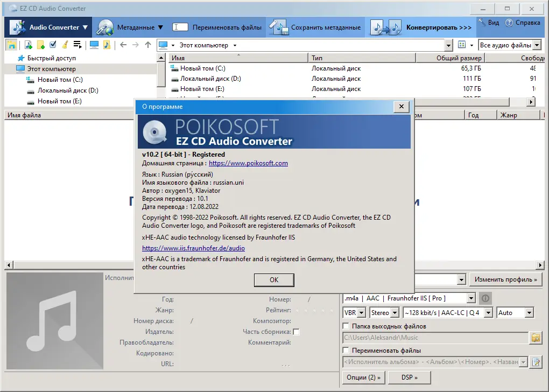549x392 pixels.
Task: Open the Stereo channels dropdown
Action: pos(395,312)
